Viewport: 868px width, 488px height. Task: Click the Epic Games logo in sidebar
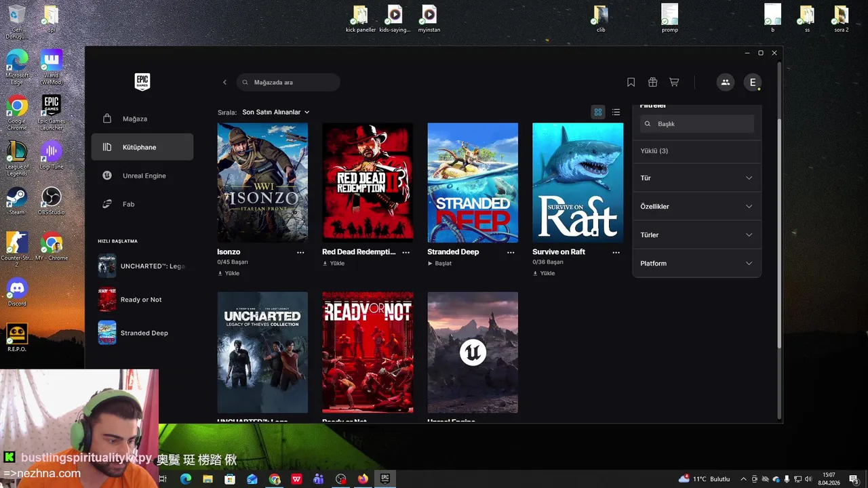[142, 82]
